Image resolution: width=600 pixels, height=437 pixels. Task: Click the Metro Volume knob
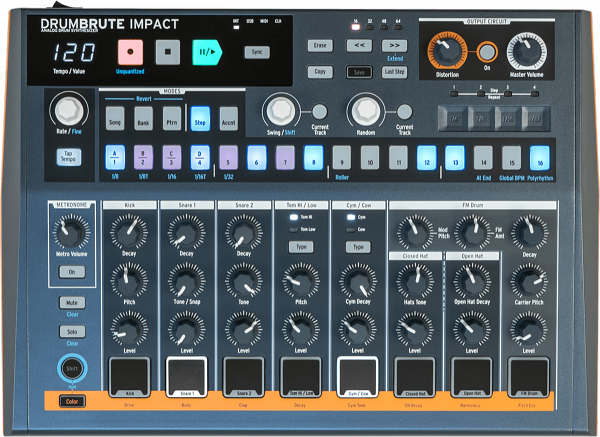coord(72,232)
